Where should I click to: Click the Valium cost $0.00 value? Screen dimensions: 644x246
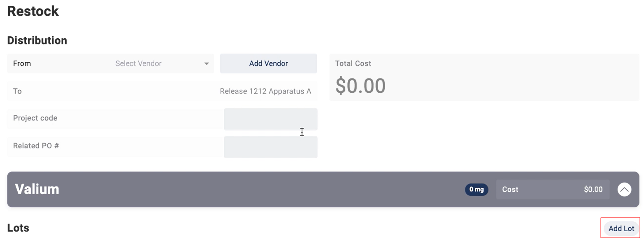[593, 190]
